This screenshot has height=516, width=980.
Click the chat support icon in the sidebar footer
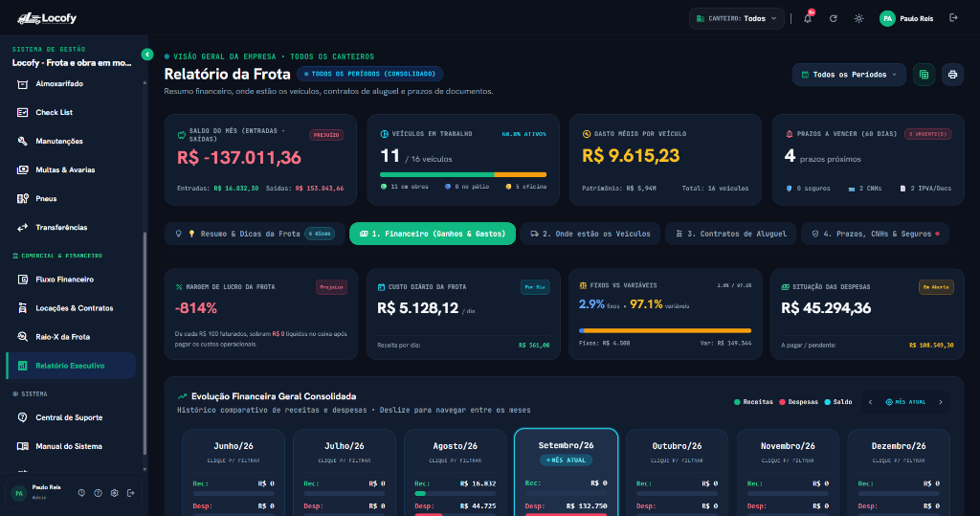pos(81,493)
